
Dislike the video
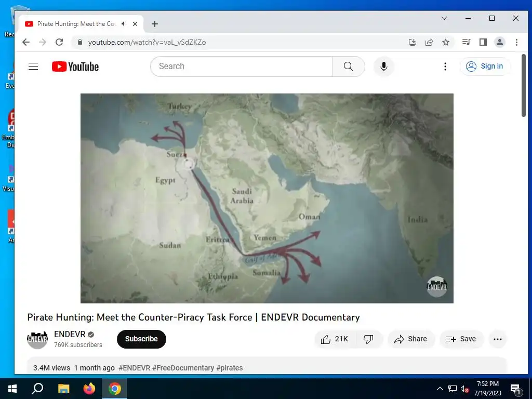tap(369, 339)
